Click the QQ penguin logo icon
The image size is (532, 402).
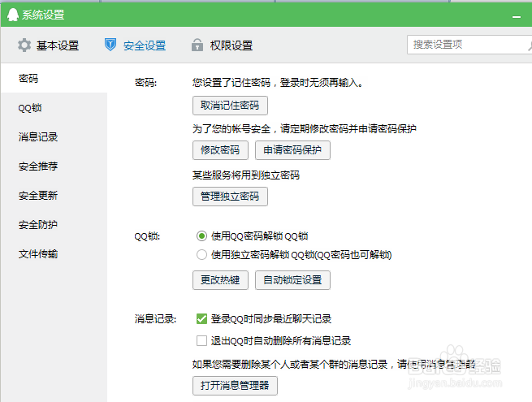coord(12,15)
